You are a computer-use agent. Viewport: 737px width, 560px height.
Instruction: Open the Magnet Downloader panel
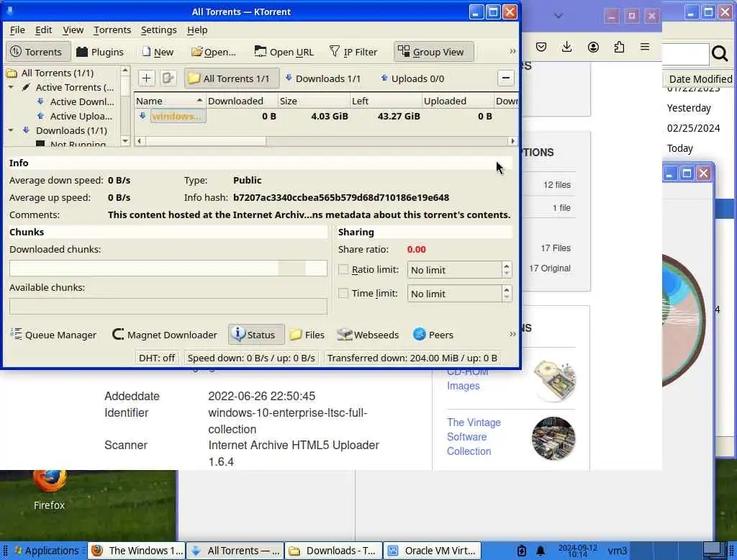(x=165, y=334)
